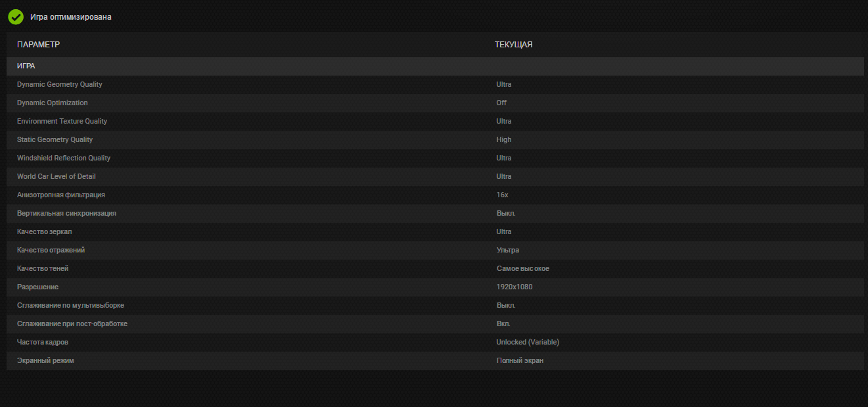Click the ТЕКУЩАЯ column header
The width and height of the screenshot is (868, 407).
(513, 45)
